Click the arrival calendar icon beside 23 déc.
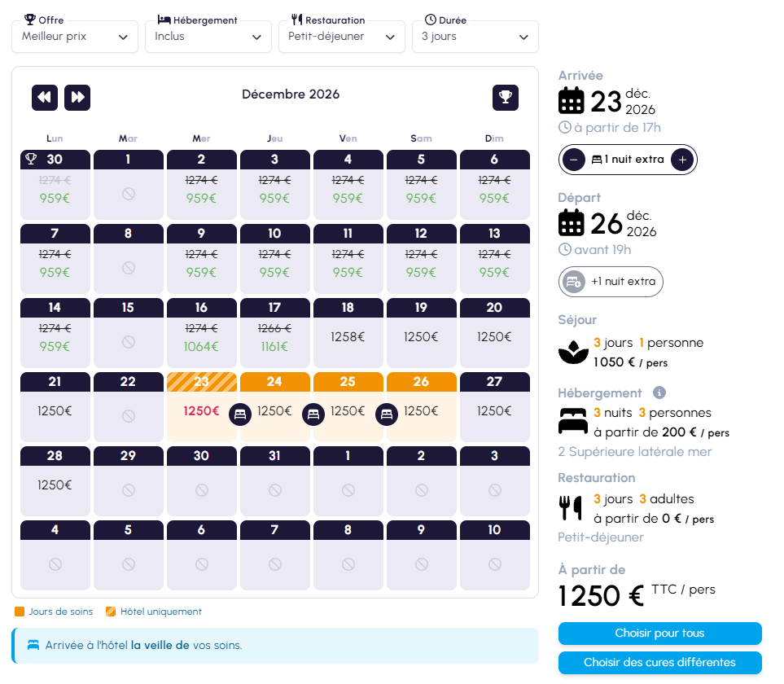Image resolution: width=784 pixels, height=684 pixels. [571, 100]
